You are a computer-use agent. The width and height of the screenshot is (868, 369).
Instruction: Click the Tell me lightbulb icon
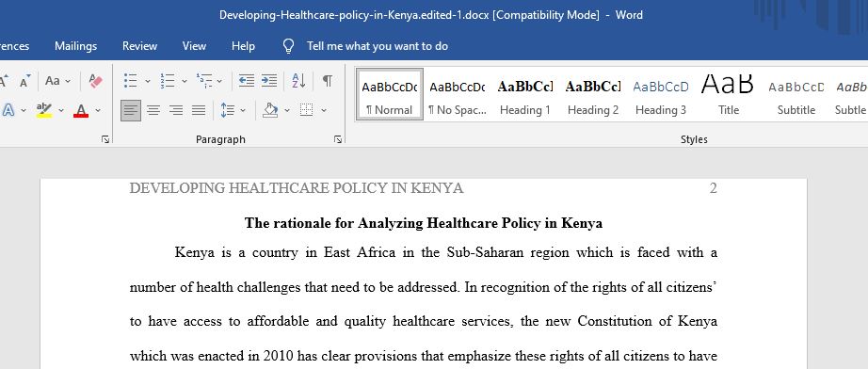click(x=288, y=46)
